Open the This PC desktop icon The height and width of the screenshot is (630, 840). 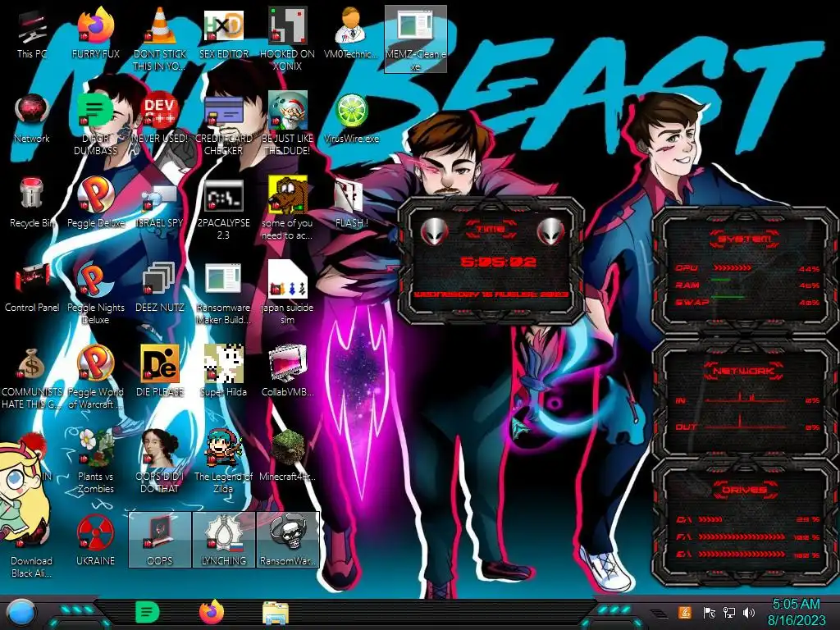tap(32, 34)
